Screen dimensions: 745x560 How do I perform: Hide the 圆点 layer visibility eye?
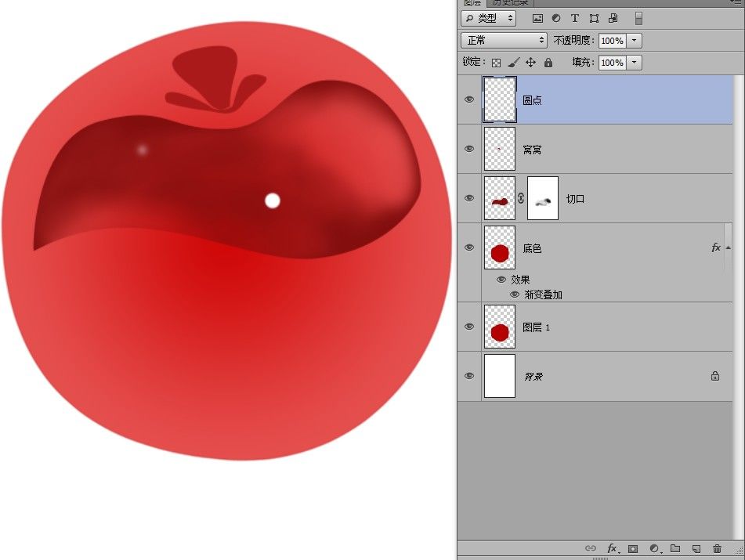click(469, 99)
